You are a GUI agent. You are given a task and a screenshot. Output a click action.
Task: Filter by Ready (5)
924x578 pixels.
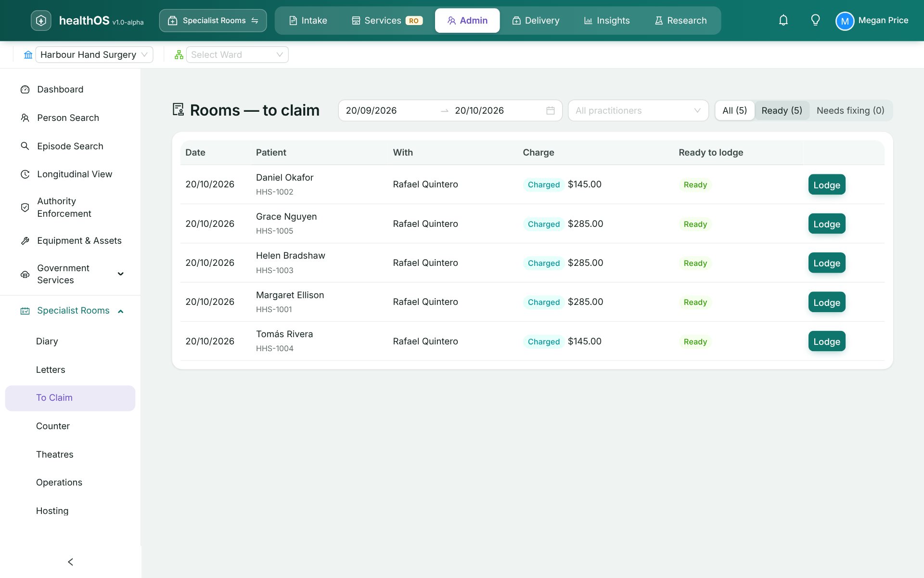tap(782, 111)
